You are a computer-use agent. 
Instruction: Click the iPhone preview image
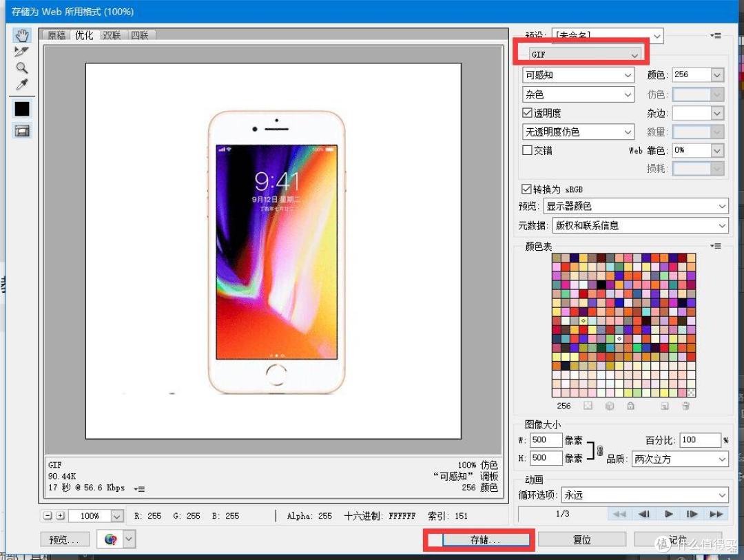click(x=277, y=252)
